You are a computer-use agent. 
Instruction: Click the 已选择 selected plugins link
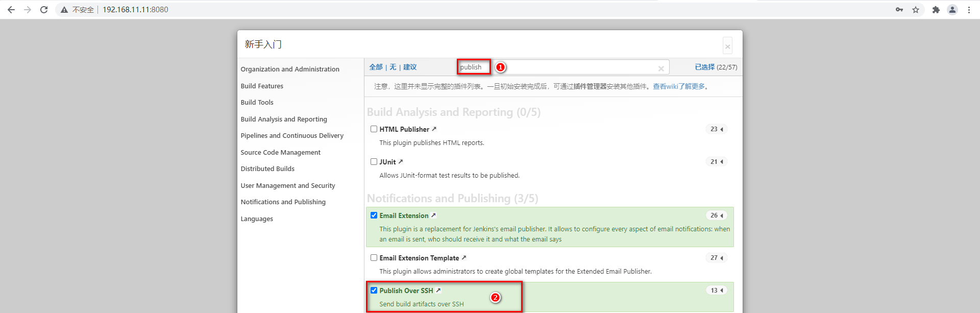pos(705,67)
